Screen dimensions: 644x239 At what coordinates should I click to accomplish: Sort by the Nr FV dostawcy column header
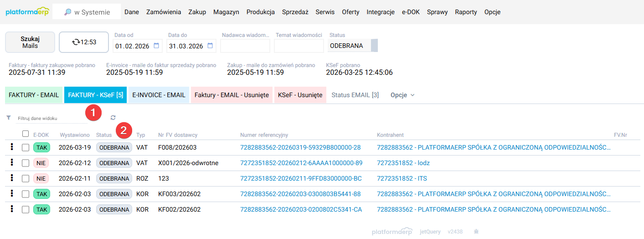[x=178, y=135]
